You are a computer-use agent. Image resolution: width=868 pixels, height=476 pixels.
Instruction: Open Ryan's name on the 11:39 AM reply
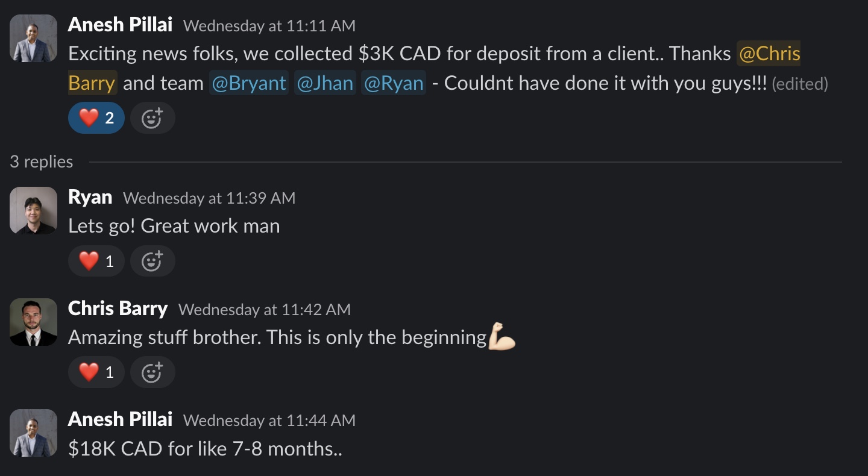90,197
